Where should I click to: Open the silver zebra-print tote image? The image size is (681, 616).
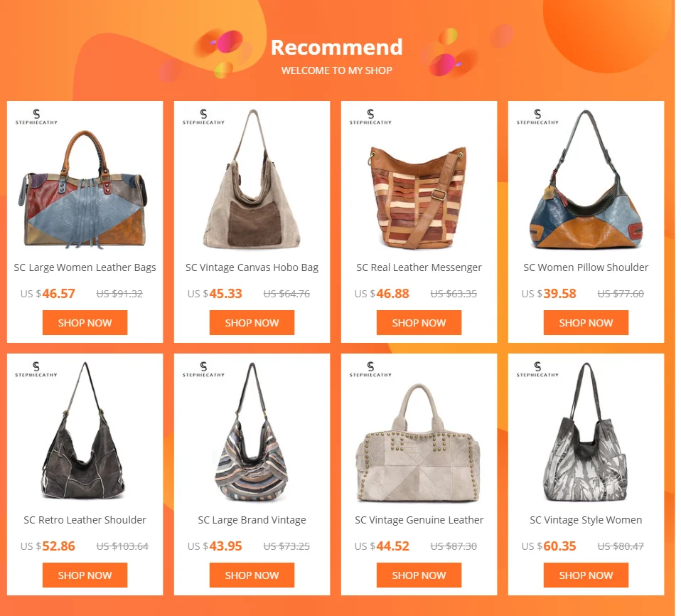586,432
